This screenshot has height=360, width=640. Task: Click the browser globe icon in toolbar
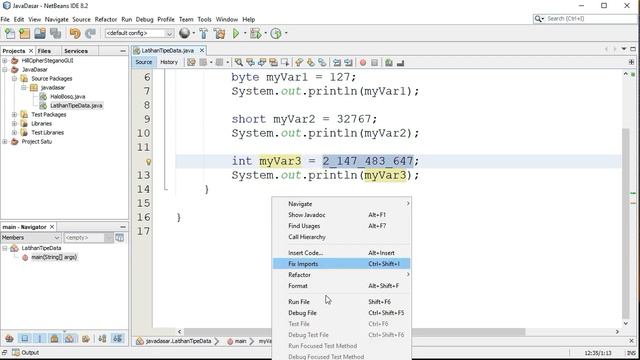click(184, 33)
